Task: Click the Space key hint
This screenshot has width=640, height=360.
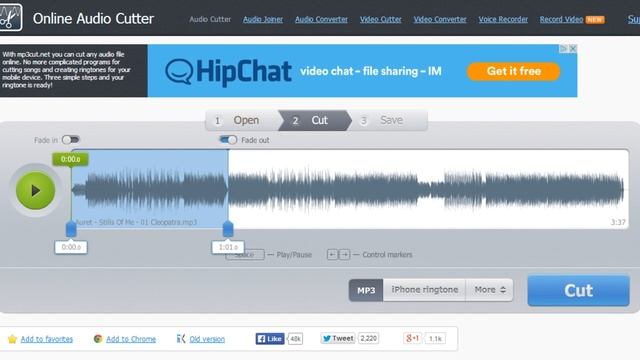Action: click(x=244, y=255)
